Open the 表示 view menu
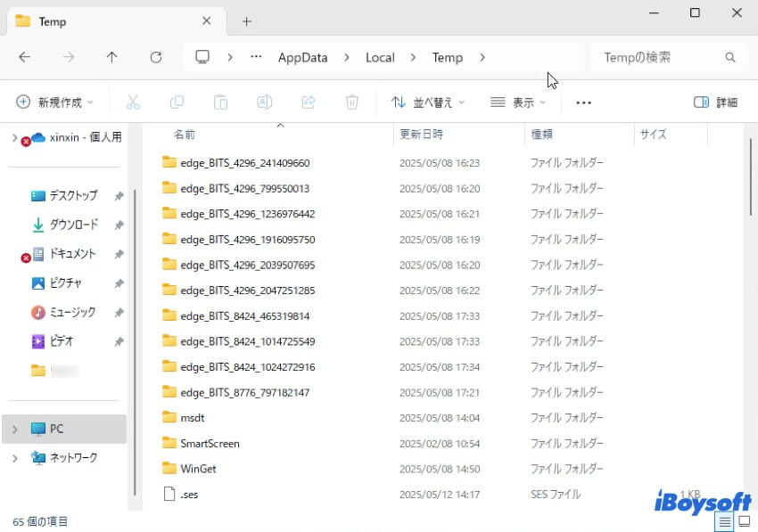Viewport: 758px width, 532px height. [518, 102]
